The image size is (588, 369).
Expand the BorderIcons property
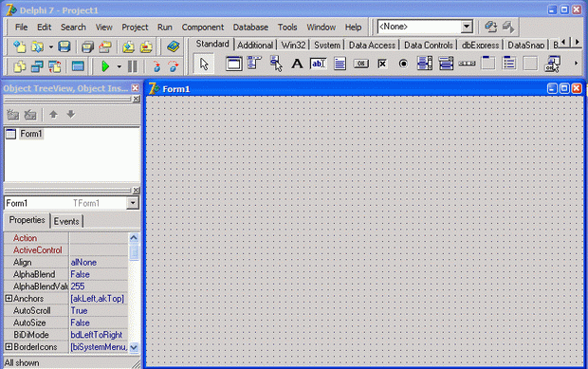pos(9,347)
